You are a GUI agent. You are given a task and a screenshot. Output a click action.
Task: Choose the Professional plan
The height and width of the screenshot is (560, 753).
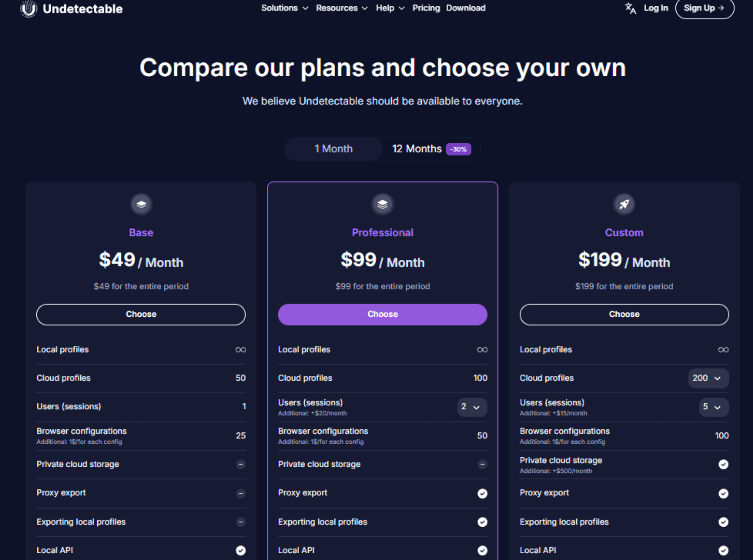(x=382, y=315)
